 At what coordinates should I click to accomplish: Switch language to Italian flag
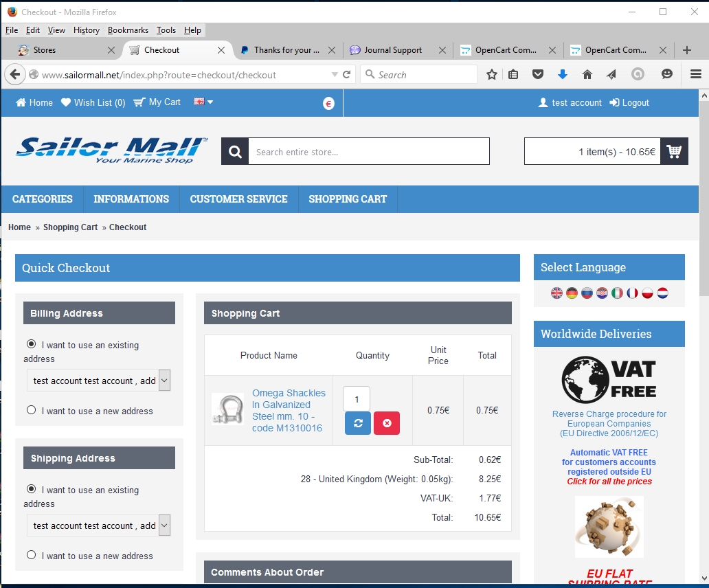(617, 293)
